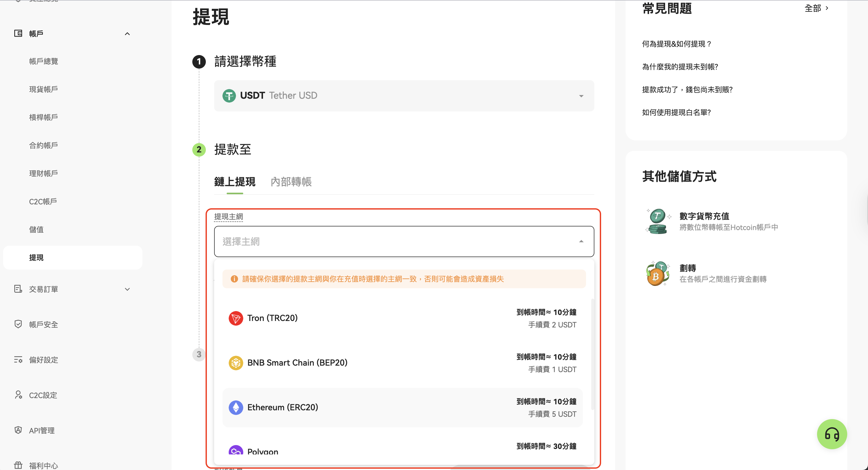The image size is (868, 470).
Task: Click the 數字貨幣充值 coin stack icon
Action: click(657, 221)
